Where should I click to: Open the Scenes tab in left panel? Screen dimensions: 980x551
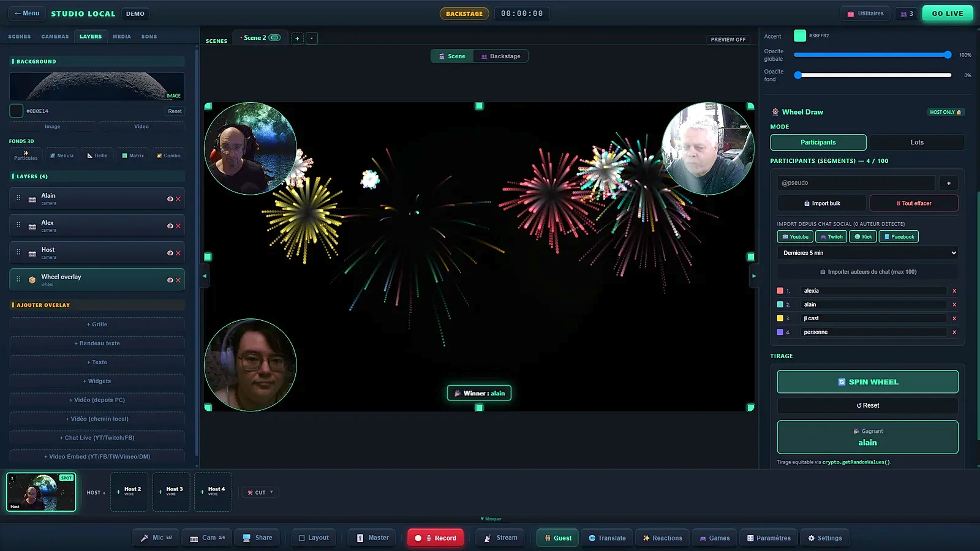point(20,37)
